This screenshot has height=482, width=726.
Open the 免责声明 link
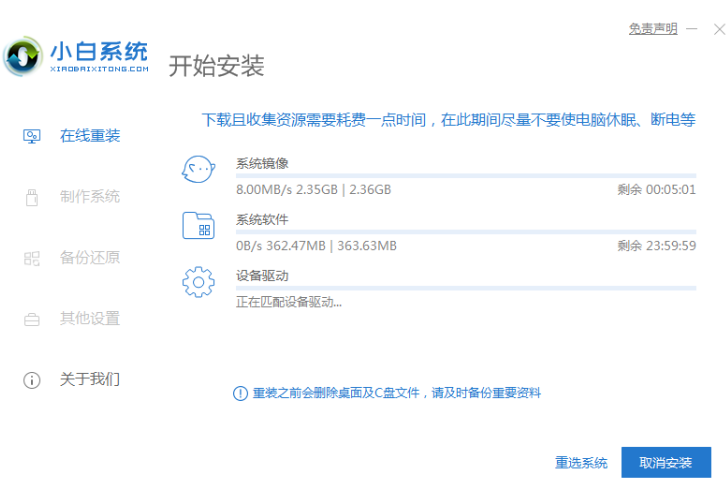pyautogui.click(x=652, y=29)
